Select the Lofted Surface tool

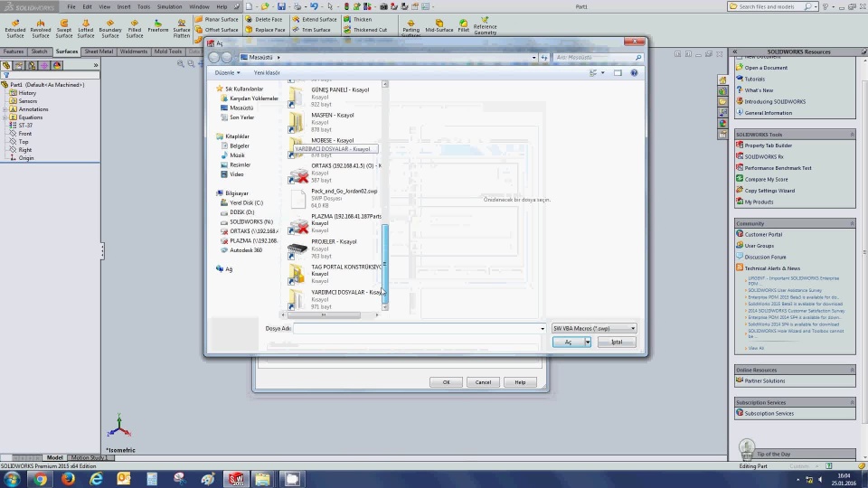pyautogui.click(x=85, y=29)
